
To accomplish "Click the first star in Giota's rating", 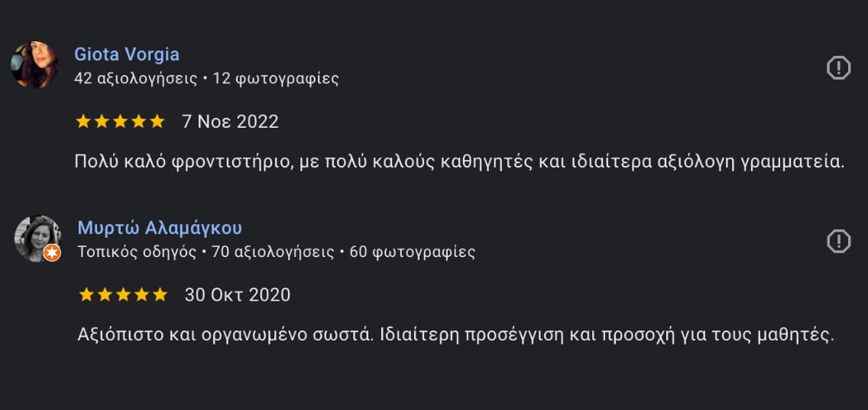I will 83,122.
